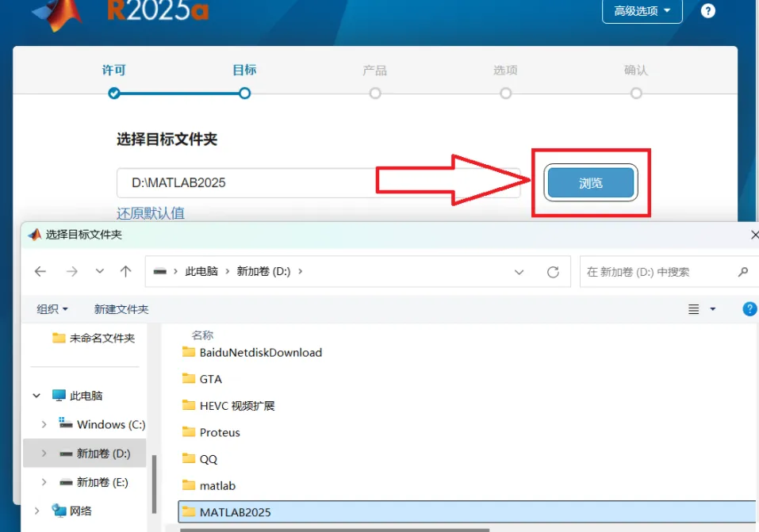Image resolution: width=759 pixels, height=532 pixels.
Task: Click the Forward arrow in the dialog
Action: click(x=71, y=272)
